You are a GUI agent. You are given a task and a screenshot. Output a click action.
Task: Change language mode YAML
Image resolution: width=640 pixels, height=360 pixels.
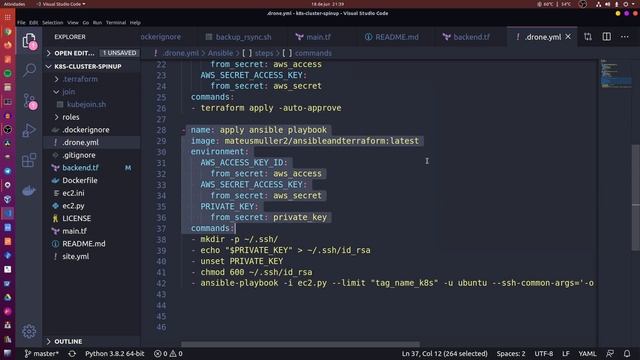[x=587, y=353]
